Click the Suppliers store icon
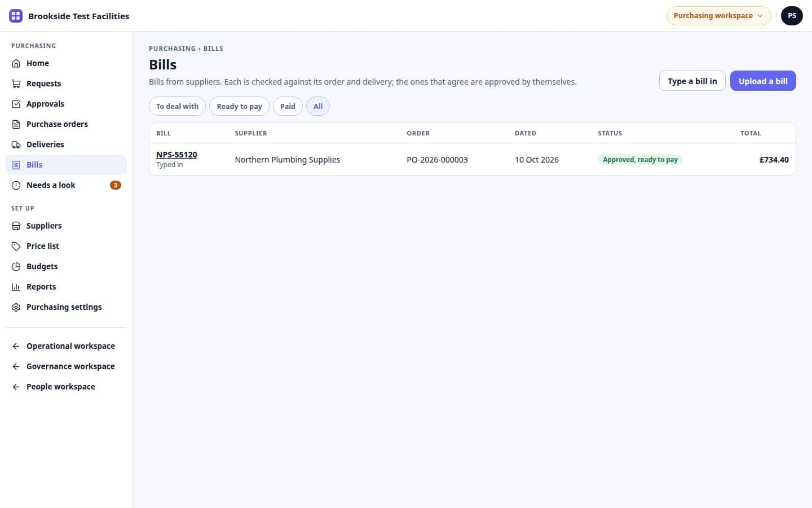The height and width of the screenshot is (508, 812). click(x=16, y=226)
